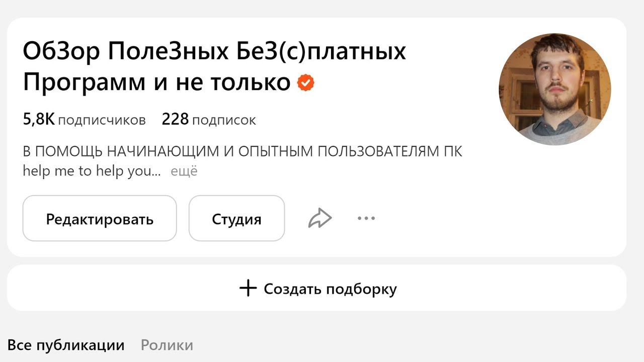The image size is (644, 362).
Task: Select the Ролики tab
Action: (x=167, y=345)
